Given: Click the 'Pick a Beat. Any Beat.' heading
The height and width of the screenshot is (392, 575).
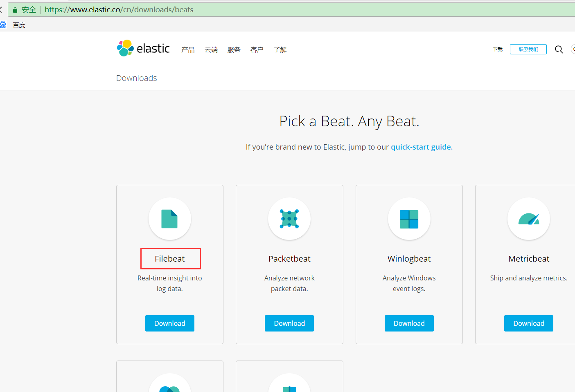Looking at the screenshot, I should tap(350, 121).
